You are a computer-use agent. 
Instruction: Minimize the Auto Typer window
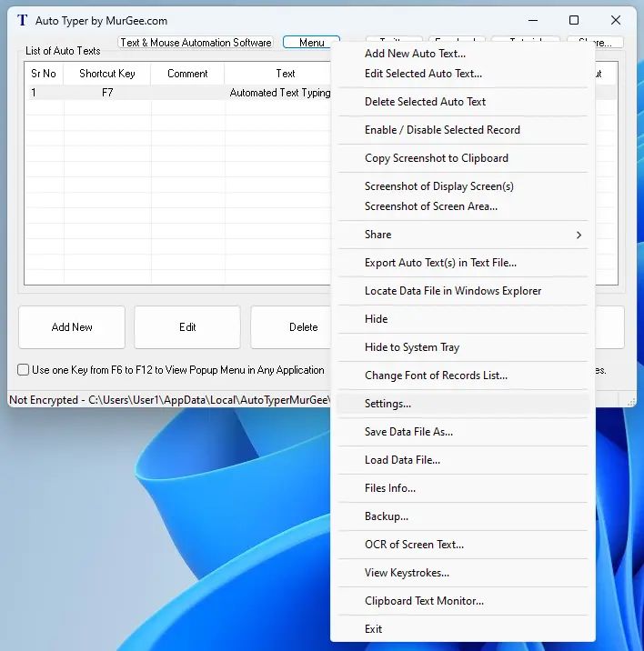(533, 20)
